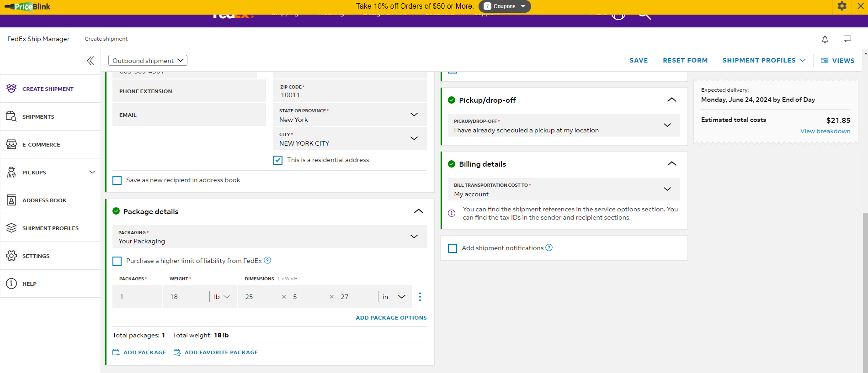Click ADD PACKAGE OPTIONS
The height and width of the screenshot is (373, 868).
(391, 318)
